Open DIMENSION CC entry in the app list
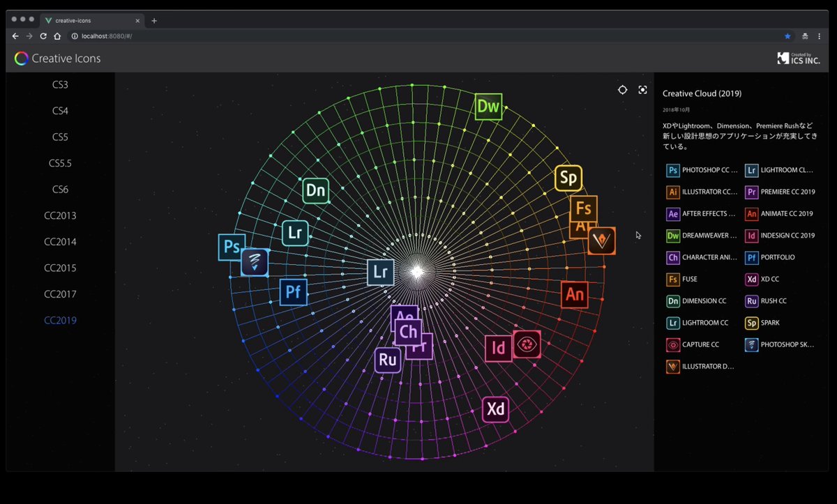The width and height of the screenshot is (837, 504). point(697,300)
